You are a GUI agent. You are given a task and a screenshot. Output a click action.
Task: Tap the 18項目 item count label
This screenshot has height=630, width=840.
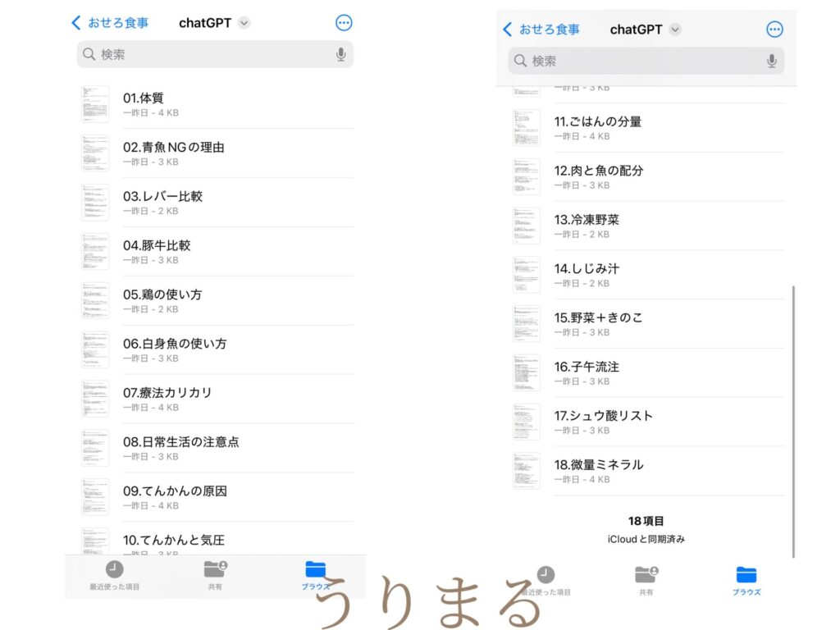click(x=646, y=521)
